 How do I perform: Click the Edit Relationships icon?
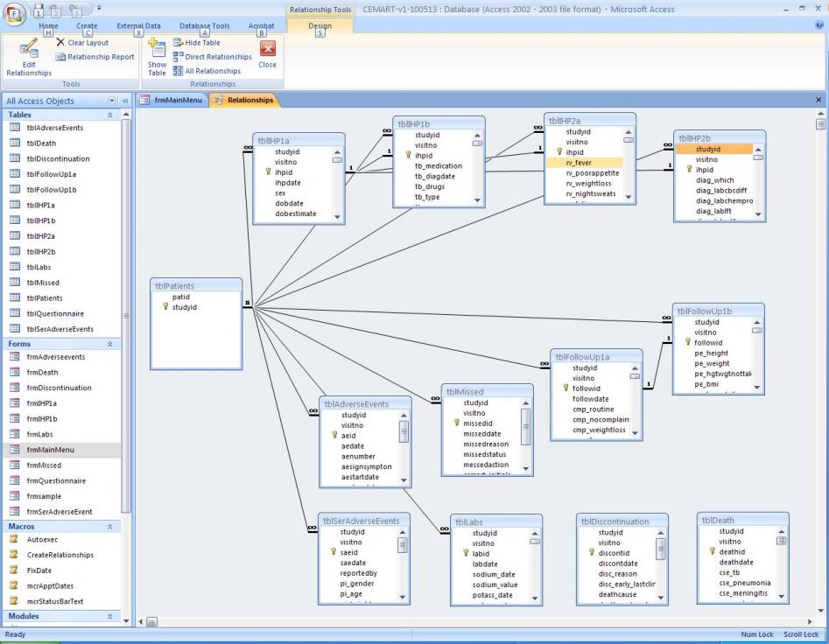[x=29, y=57]
